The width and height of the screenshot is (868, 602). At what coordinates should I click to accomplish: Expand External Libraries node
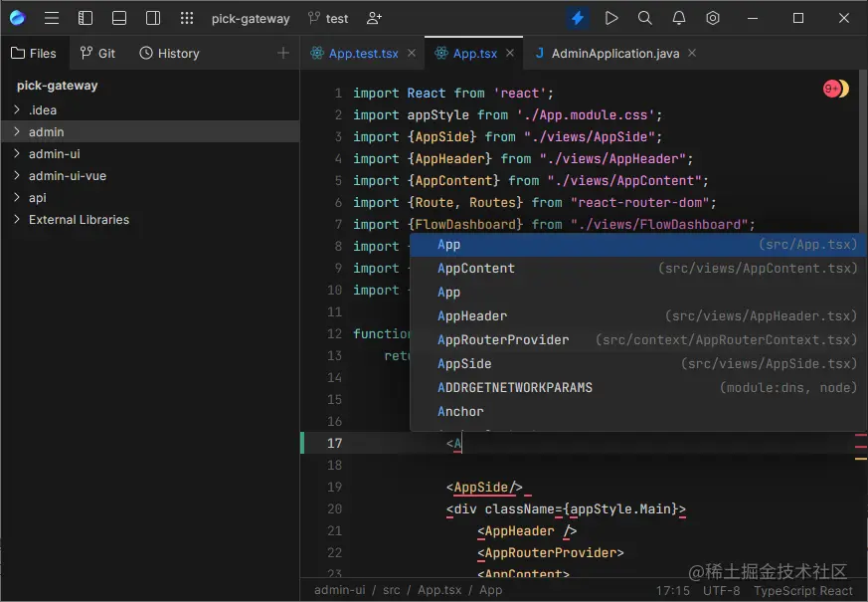tap(17, 219)
